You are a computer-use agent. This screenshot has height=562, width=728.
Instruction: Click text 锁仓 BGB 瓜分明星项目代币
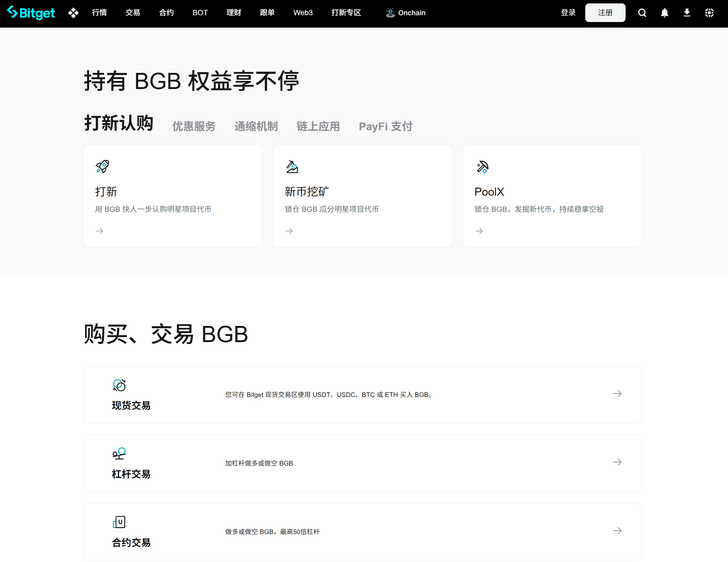pos(332,209)
